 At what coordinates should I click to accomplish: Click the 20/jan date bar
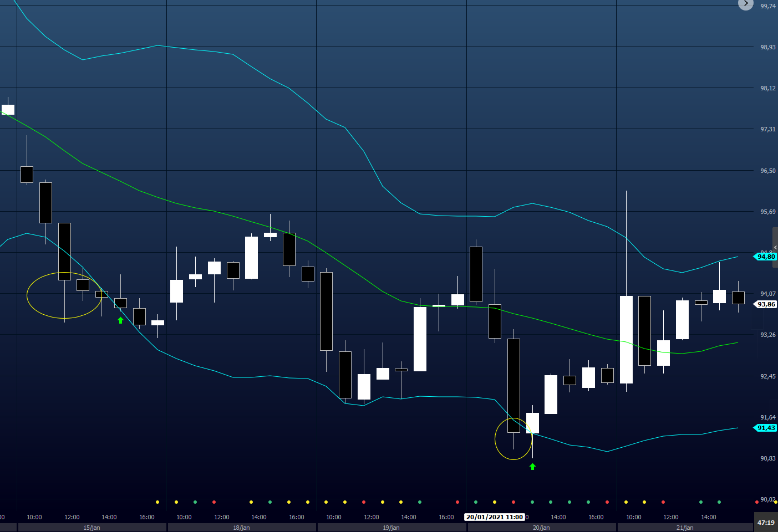click(541, 528)
